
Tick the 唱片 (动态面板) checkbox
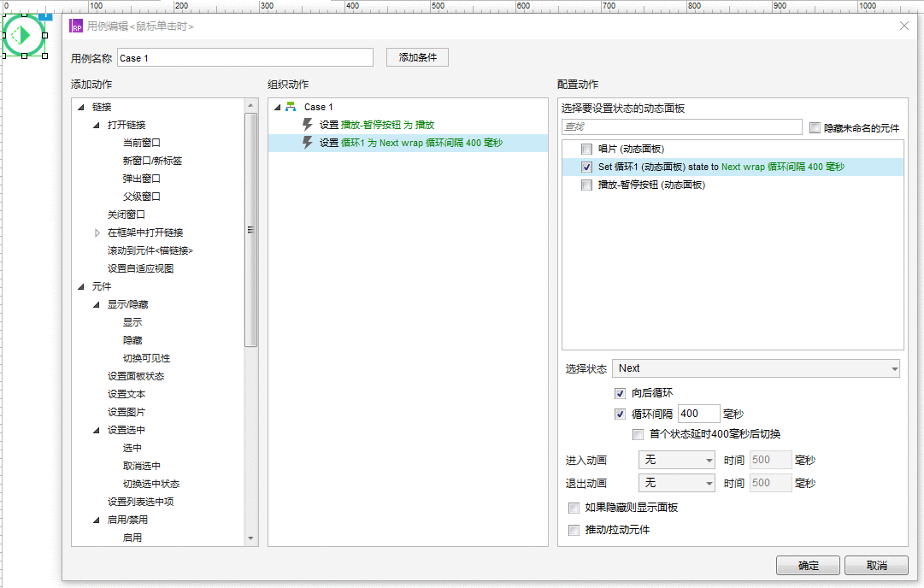[x=586, y=149]
